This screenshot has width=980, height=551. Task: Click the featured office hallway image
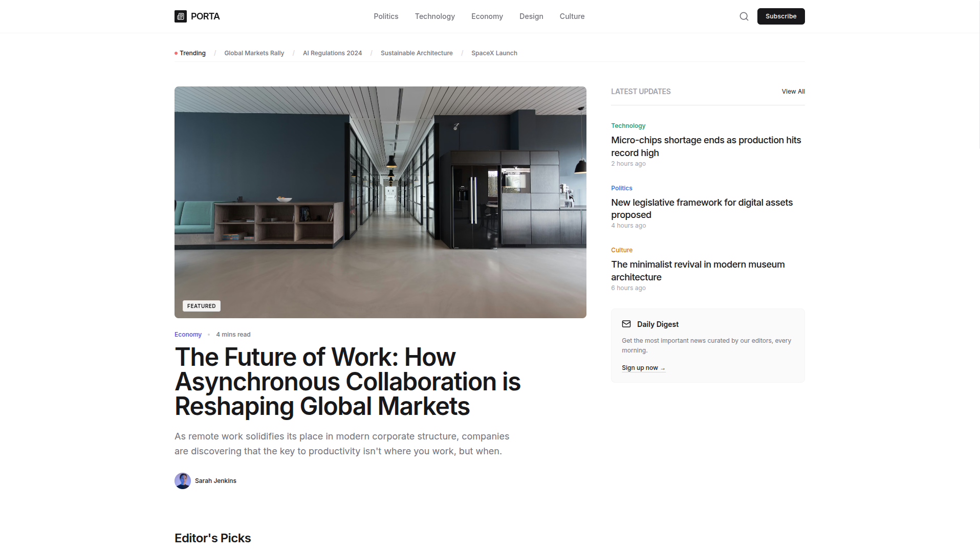pyautogui.click(x=380, y=202)
